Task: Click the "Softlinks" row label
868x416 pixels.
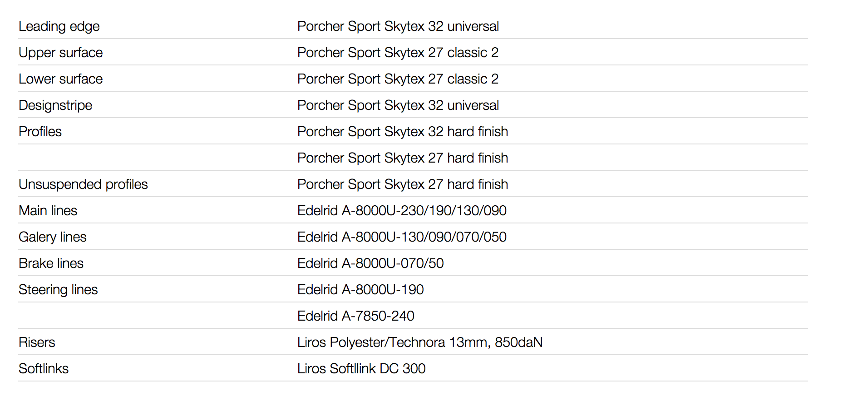Action: tap(44, 369)
